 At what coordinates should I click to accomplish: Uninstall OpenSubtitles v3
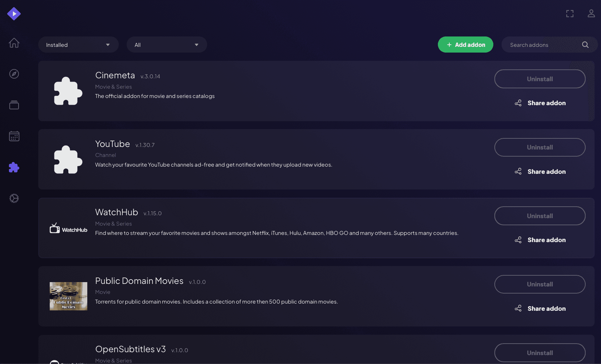539,353
